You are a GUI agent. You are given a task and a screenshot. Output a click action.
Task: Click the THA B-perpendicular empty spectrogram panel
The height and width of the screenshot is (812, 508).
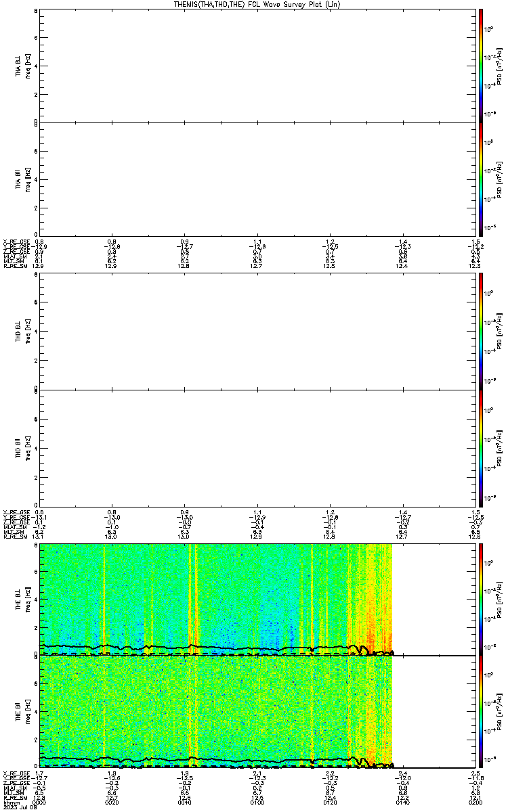coord(255,66)
